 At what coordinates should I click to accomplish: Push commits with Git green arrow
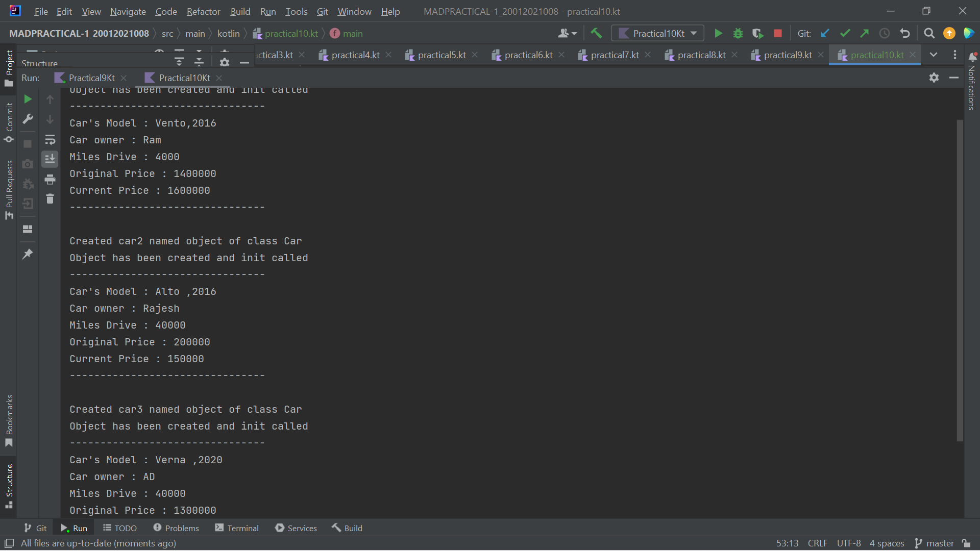(865, 34)
